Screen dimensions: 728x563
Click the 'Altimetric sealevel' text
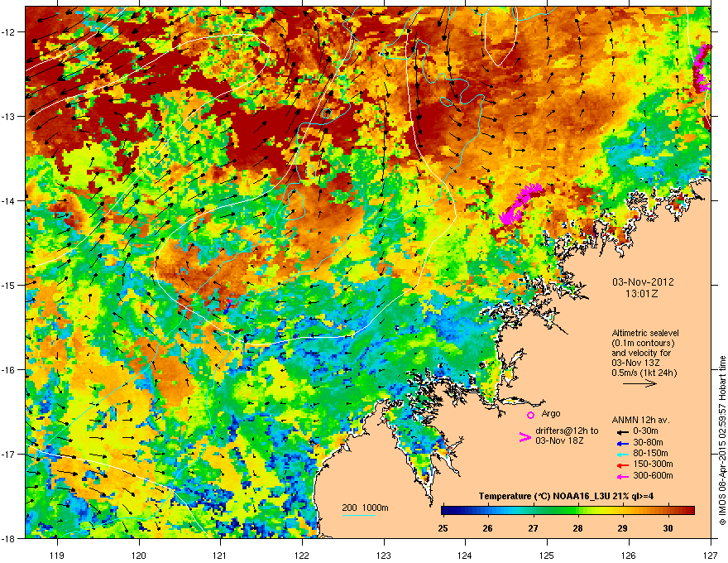645,333
